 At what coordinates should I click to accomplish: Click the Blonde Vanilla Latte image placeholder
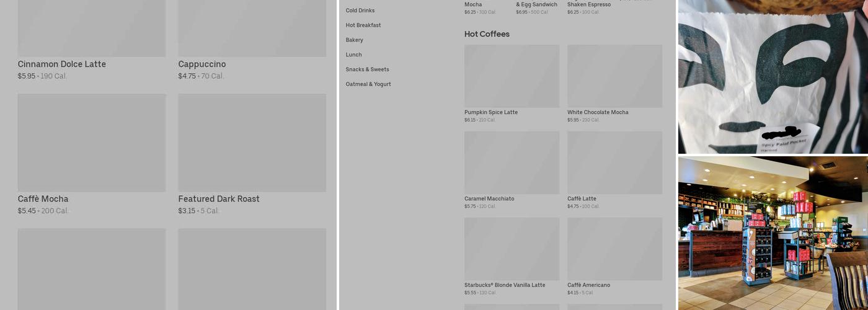point(511,249)
